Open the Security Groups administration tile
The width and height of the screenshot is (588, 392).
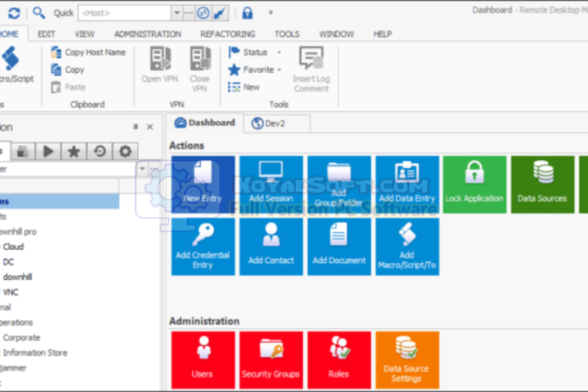(271, 360)
